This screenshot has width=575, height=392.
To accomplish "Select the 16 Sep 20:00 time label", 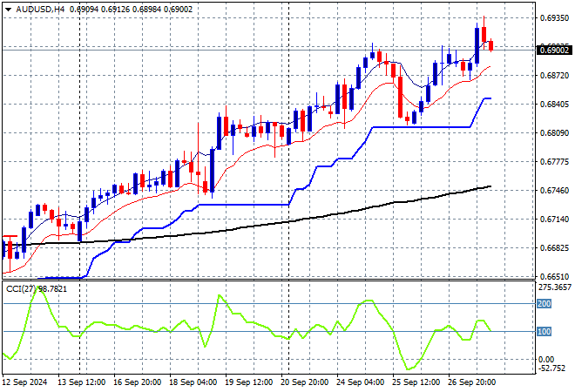I will point(137,382).
